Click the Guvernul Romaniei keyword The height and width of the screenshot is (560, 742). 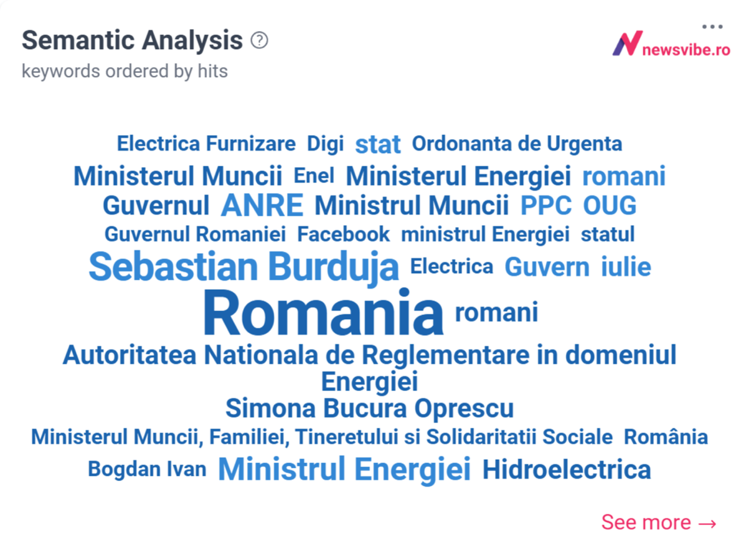coord(195,234)
